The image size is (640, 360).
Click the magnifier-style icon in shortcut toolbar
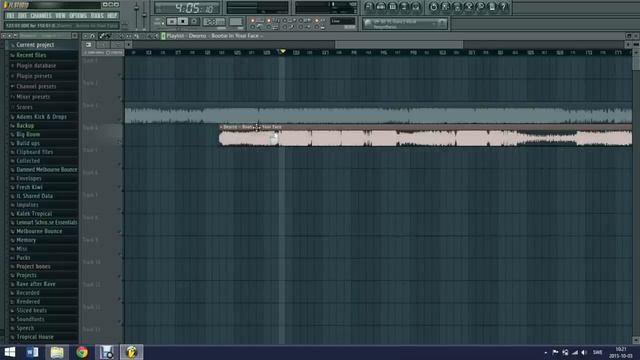click(481, 7)
